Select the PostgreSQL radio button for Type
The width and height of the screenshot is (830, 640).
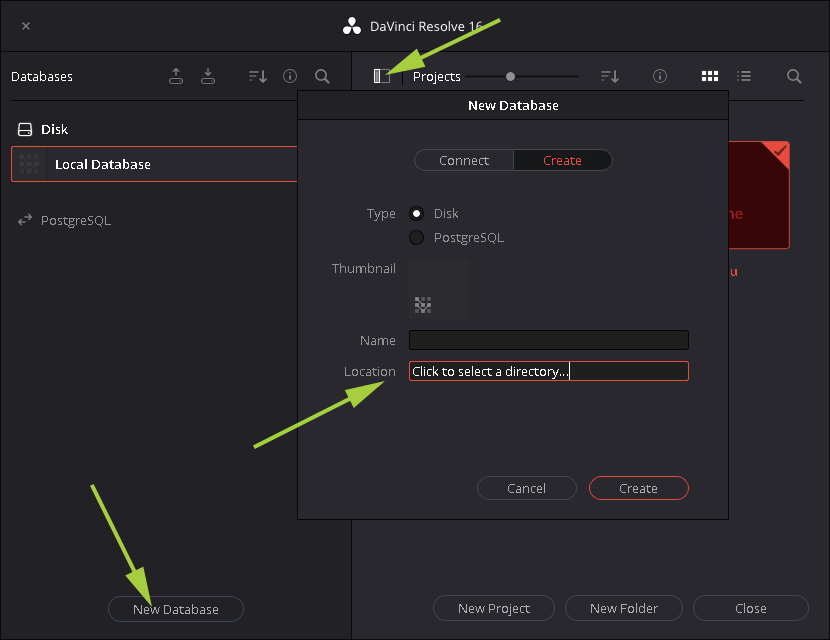tap(416, 237)
